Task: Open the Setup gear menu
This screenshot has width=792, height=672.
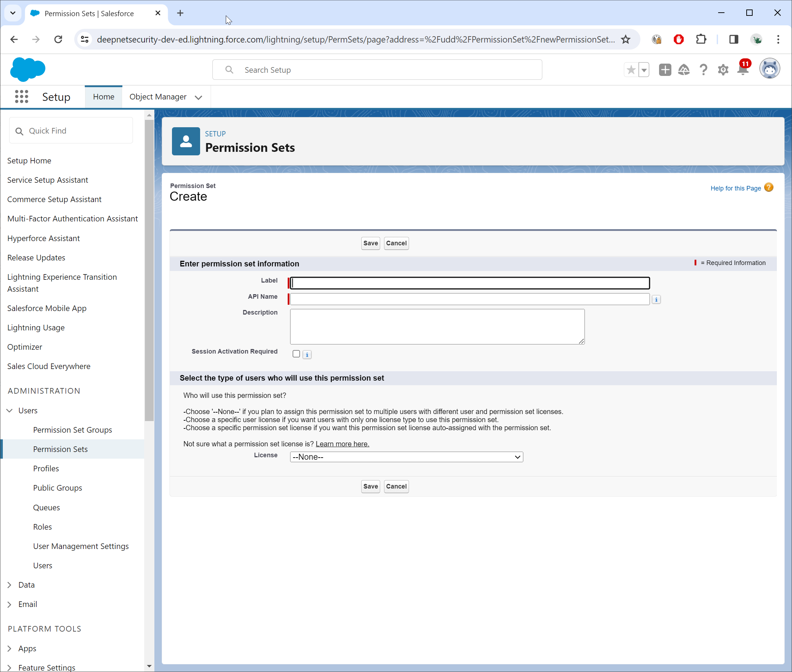Action: [x=723, y=70]
